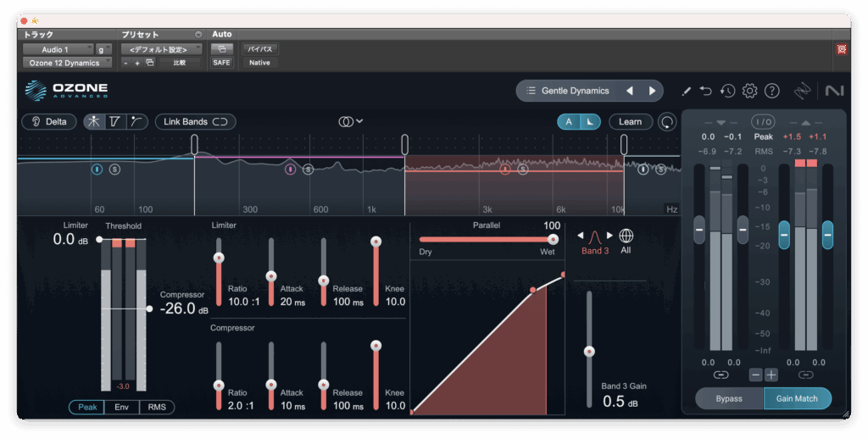The height and width of the screenshot is (439, 868).
Task: Enable the Gain Match button
Action: pos(797,398)
